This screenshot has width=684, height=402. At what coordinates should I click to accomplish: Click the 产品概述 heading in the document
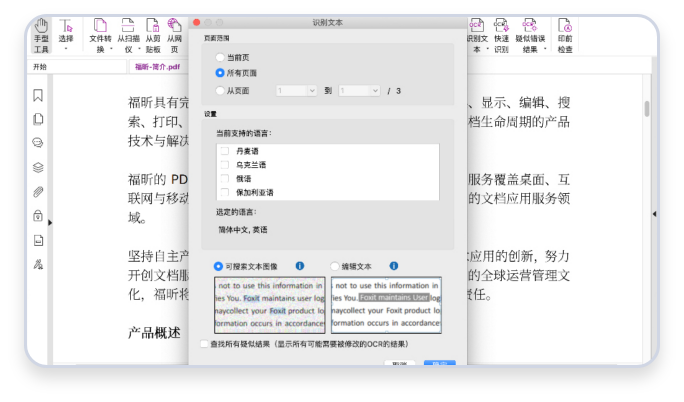(x=154, y=333)
